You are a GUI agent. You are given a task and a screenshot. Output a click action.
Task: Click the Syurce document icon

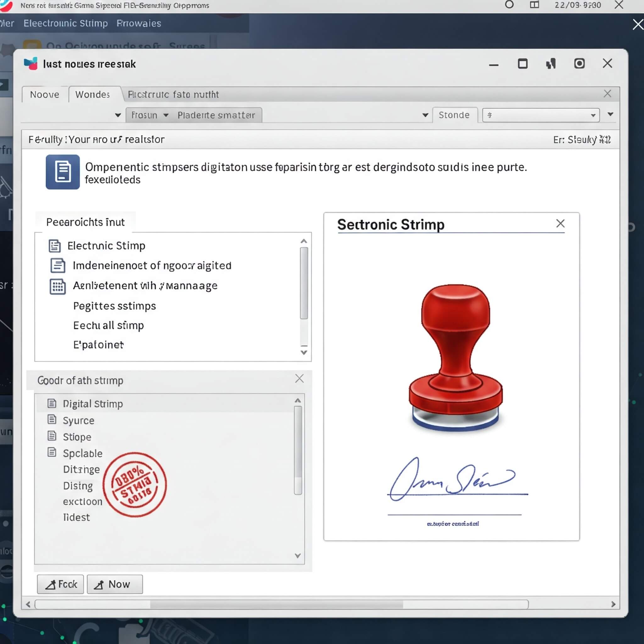coord(52,420)
